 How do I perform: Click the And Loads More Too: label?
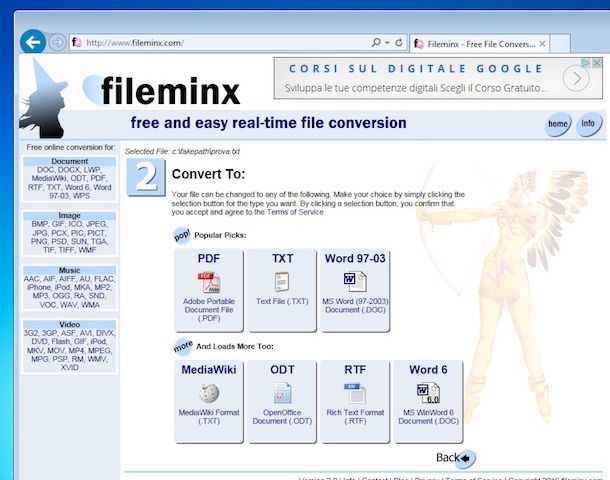click(235, 346)
